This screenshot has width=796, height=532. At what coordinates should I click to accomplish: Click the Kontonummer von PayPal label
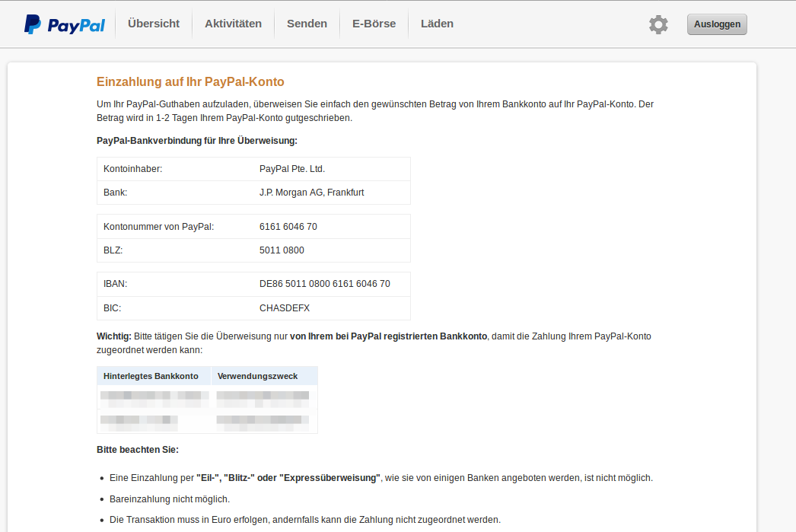point(159,227)
